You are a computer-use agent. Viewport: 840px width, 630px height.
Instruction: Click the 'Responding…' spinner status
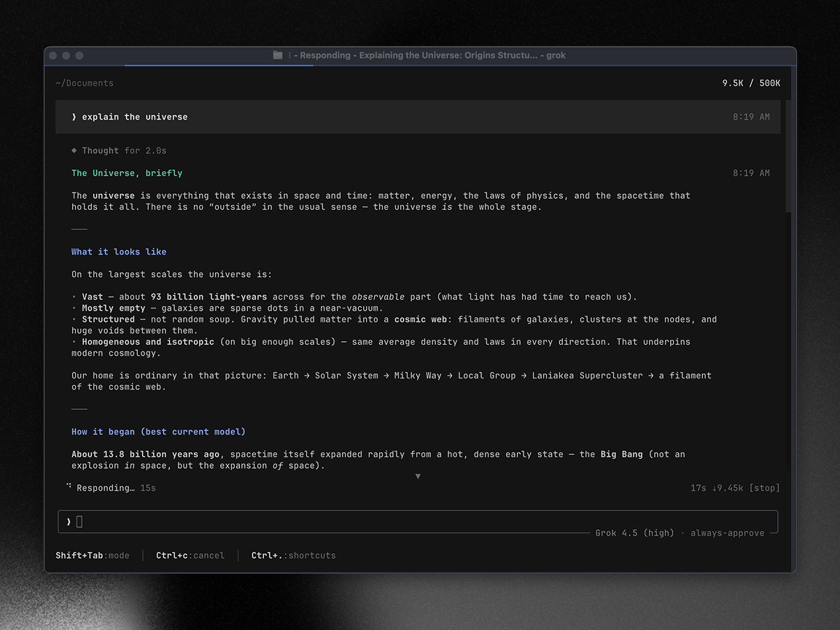106,488
